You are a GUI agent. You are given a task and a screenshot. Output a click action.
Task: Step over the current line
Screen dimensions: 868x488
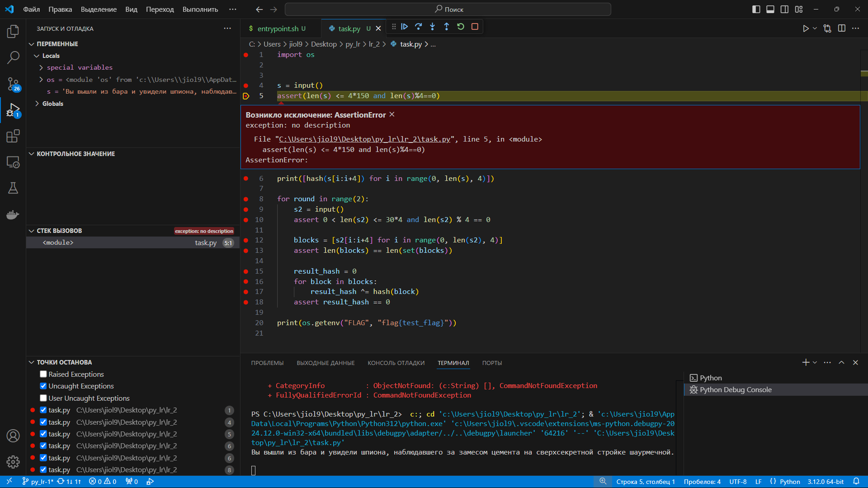(x=419, y=27)
